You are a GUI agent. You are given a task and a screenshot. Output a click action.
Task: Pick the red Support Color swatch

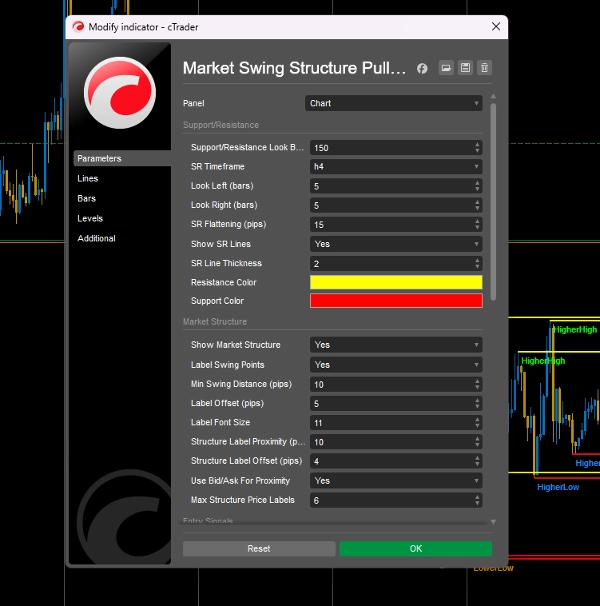point(396,301)
